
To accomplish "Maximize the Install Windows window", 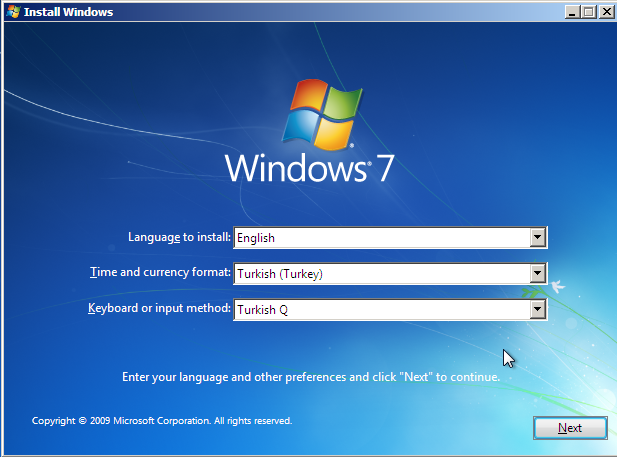I will [x=589, y=12].
